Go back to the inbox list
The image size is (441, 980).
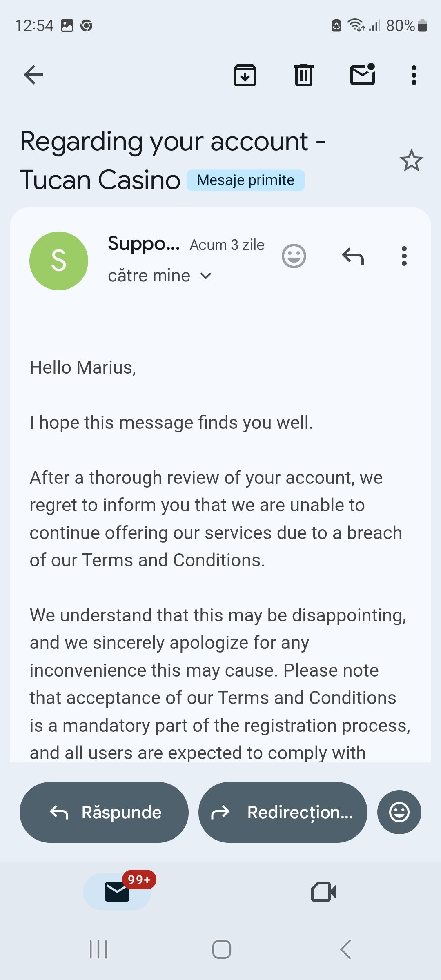point(33,75)
